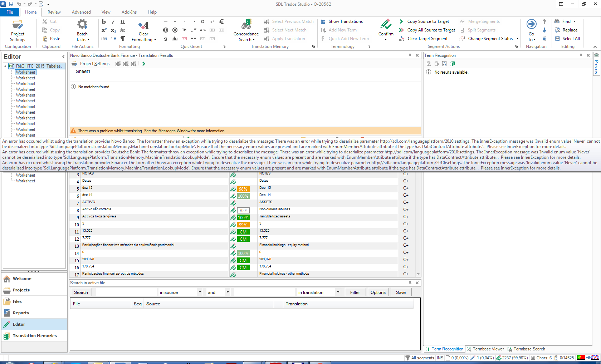Save the document from quick access toolbar
Viewport: 601px width, 364px height.
pos(11,4)
